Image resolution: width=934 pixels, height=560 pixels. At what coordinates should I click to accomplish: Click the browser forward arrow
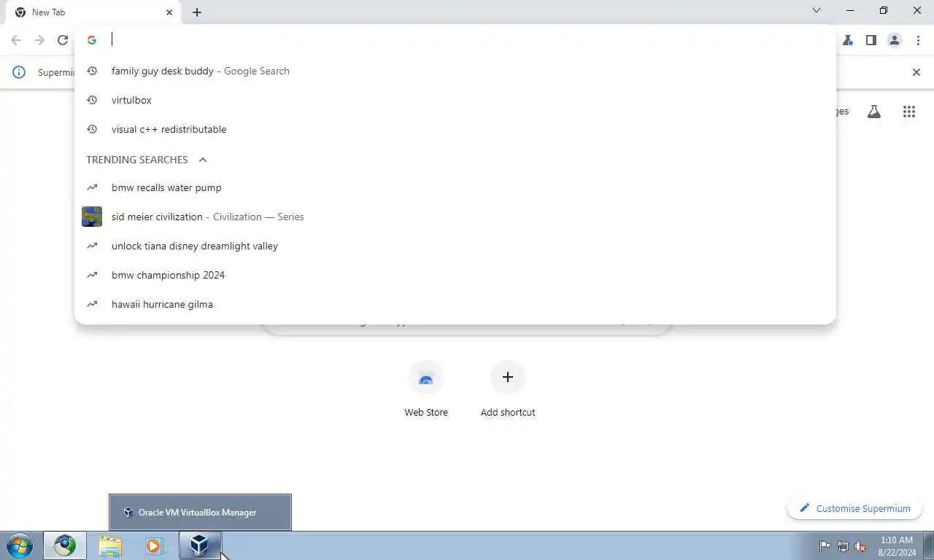[x=39, y=40]
